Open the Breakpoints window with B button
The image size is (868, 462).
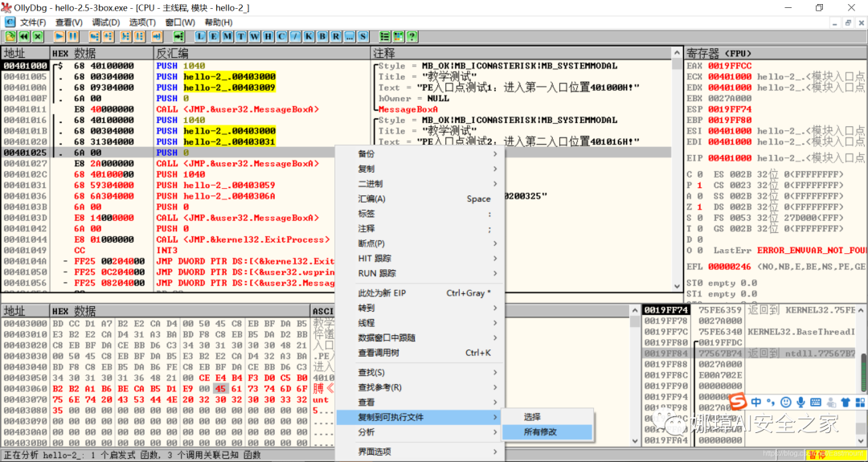[x=322, y=36]
